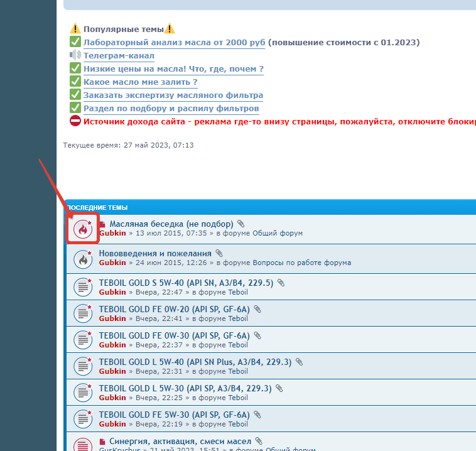The image size is (476, 451).
Task: Click the red topic icon beside Синергия, активация
Action: 83,445
